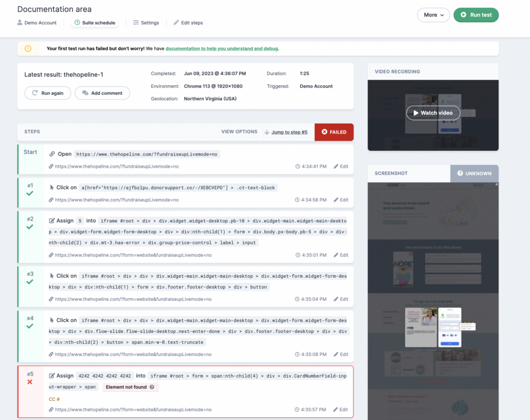Viewport: 530px width, 420px height.
Task: Click the help icon beside Element not found
Action: point(152,387)
